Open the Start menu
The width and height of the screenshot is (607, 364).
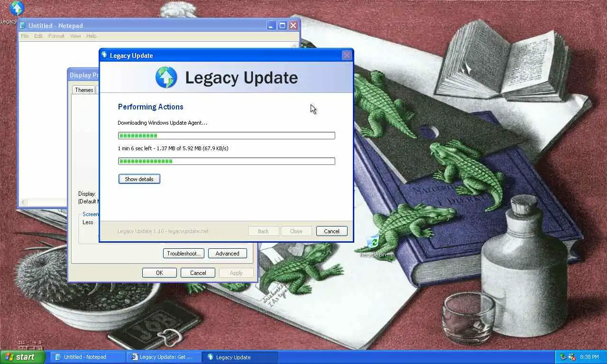coord(23,357)
